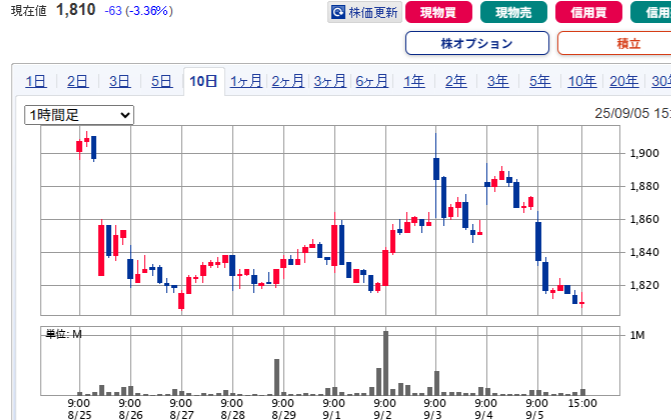Image resolution: width=671 pixels, height=420 pixels.
Task: Switch to the 2日 chart tab
Action: pyautogui.click(x=77, y=81)
